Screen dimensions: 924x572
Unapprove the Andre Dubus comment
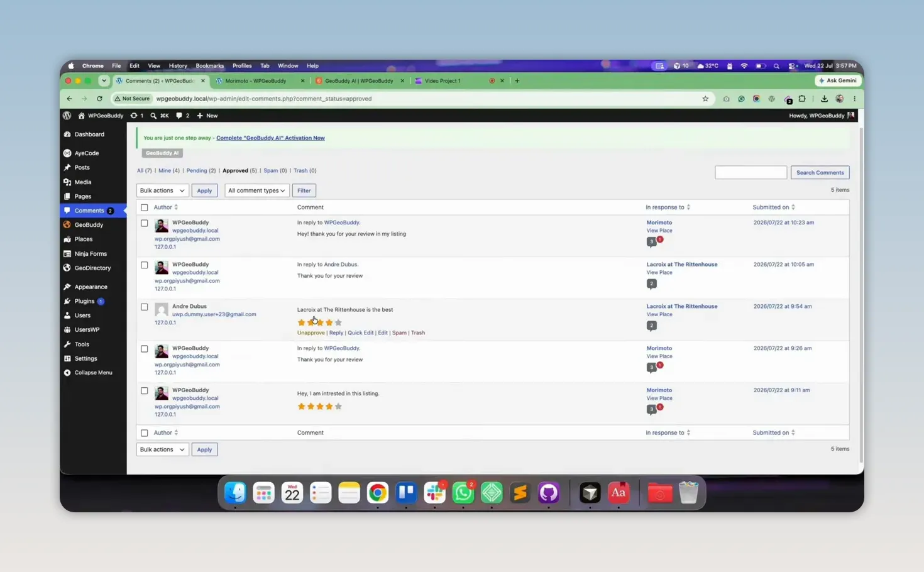(x=311, y=333)
